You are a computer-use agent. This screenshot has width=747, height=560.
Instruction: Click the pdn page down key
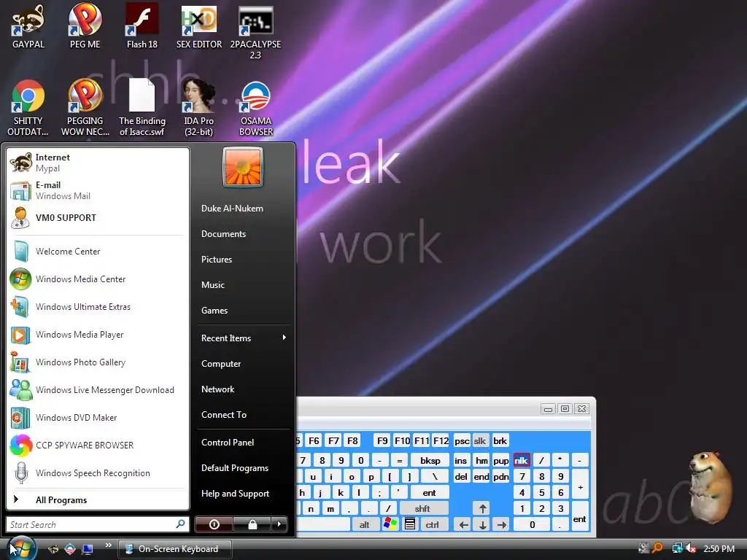pyautogui.click(x=500, y=477)
